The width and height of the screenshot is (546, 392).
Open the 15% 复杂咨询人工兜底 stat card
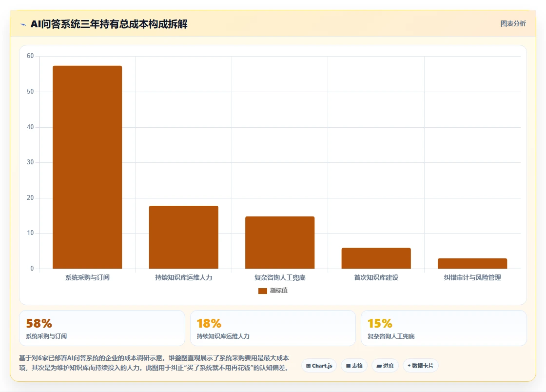444,328
